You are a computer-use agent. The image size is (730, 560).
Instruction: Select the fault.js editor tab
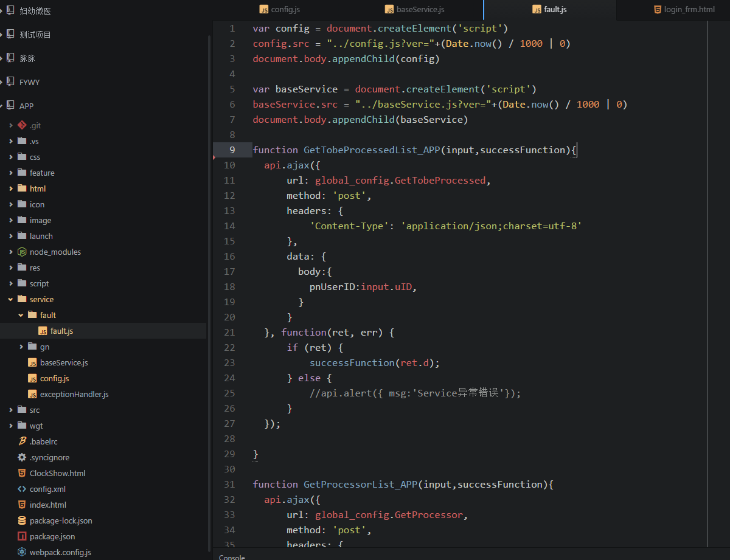coord(550,10)
